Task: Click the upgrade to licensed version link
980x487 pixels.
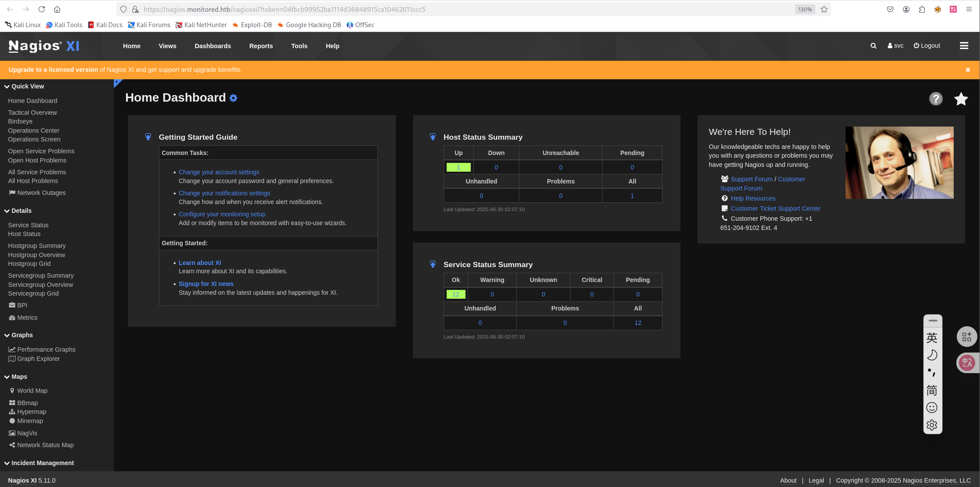Action: pos(53,70)
